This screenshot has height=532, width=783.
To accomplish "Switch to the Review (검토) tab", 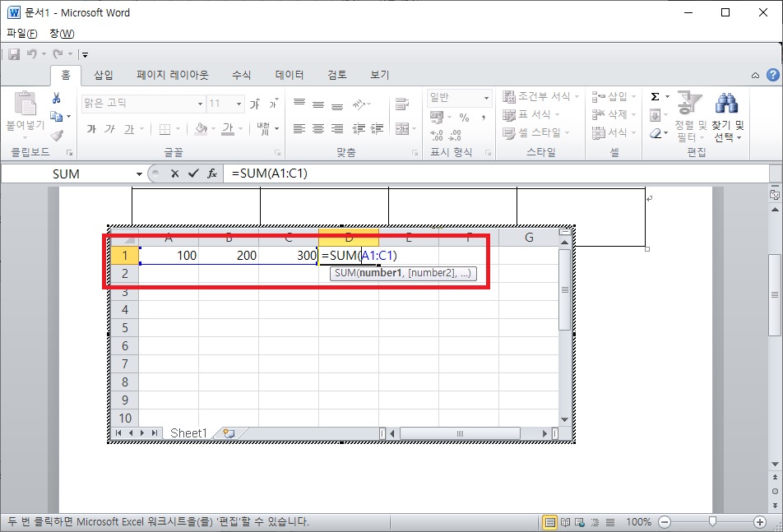I will [337, 75].
